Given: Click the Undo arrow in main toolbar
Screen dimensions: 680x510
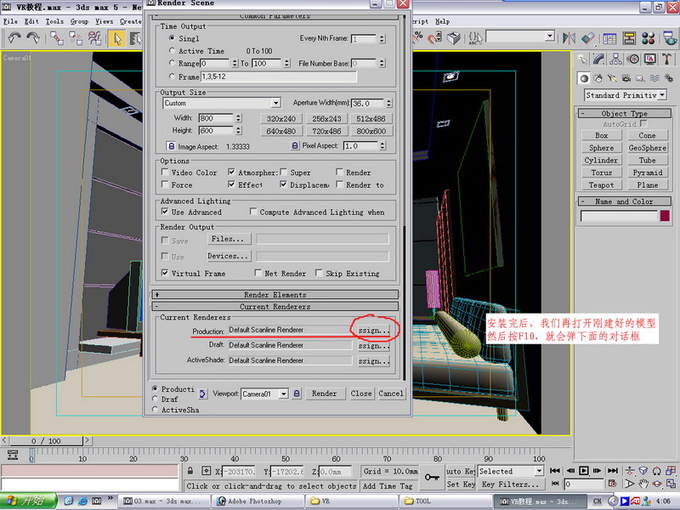Looking at the screenshot, I should tap(14, 39).
